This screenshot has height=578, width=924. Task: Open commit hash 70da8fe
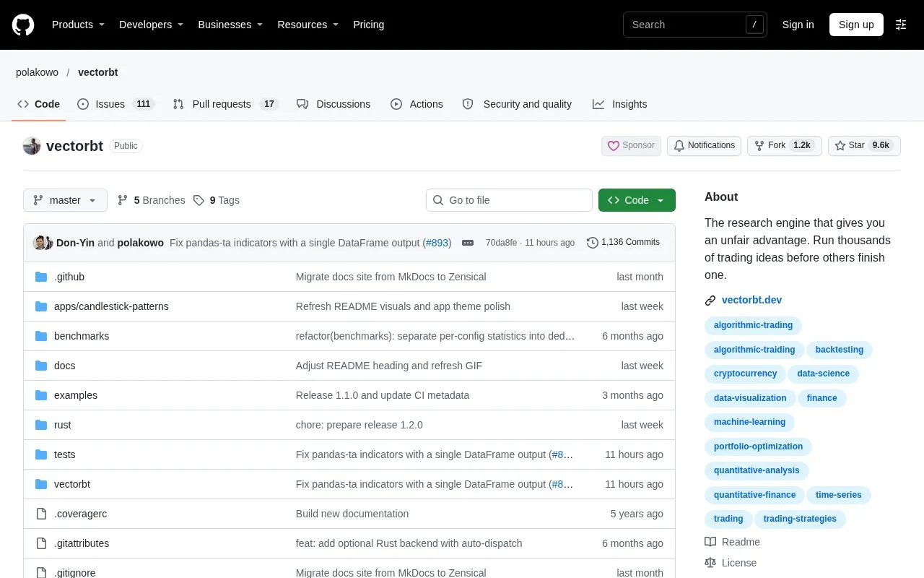click(x=502, y=243)
